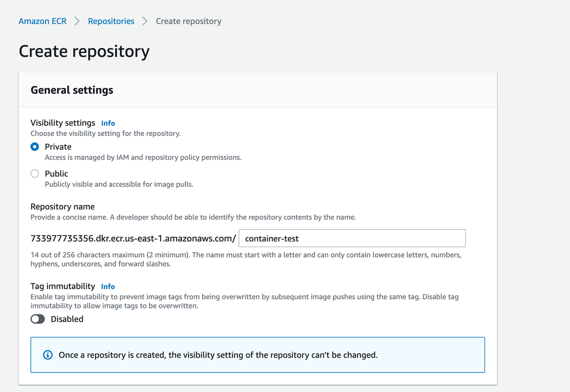Image resolution: width=570 pixels, height=392 pixels.
Task: Navigate to Repositories via the breadcrumb
Action: 111,21
